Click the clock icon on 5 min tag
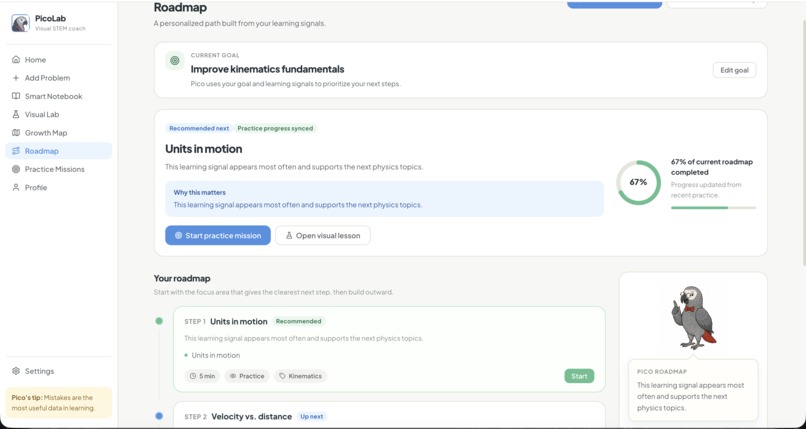The width and height of the screenshot is (806, 429). click(x=193, y=376)
